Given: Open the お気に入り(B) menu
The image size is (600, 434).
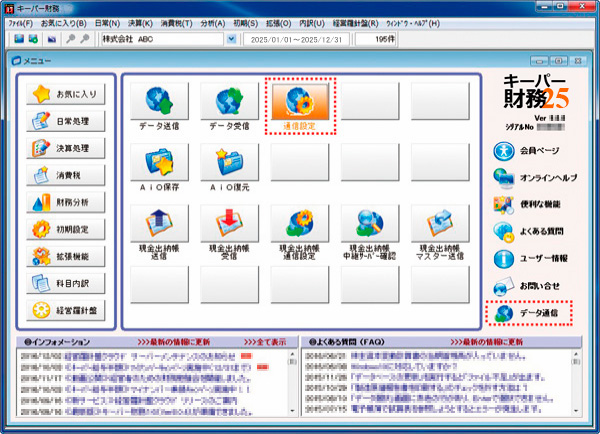Looking at the screenshot, I should pyautogui.click(x=64, y=24).
